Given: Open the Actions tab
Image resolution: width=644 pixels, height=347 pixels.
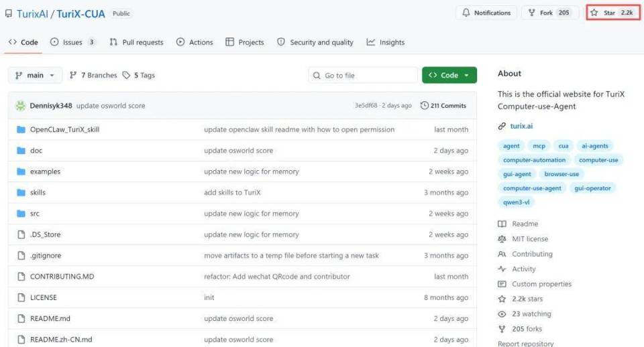Looking at the screenshot, I should pos(195,42).
